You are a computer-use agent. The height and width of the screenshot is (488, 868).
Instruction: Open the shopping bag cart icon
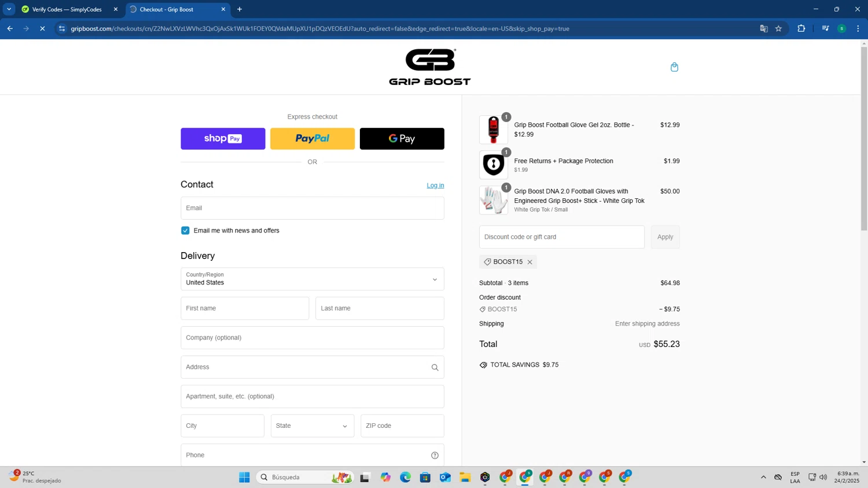tap(674, 67)
